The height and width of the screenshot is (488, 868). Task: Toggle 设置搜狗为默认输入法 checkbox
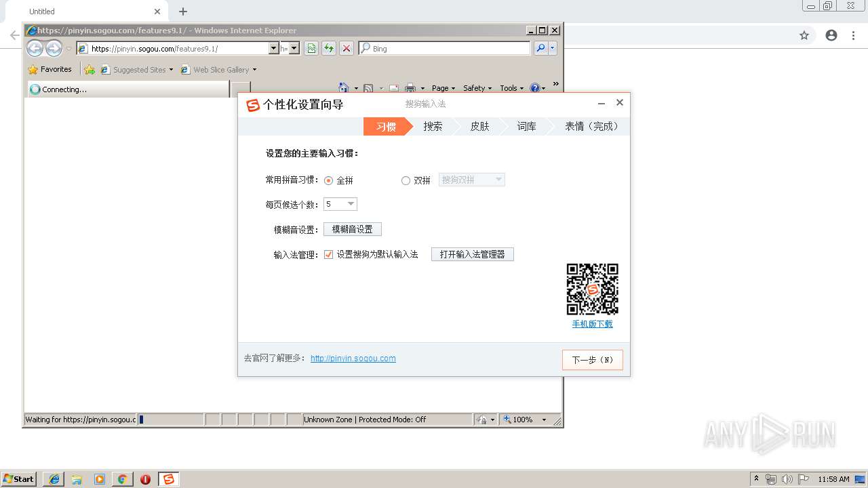coord(329,254)
